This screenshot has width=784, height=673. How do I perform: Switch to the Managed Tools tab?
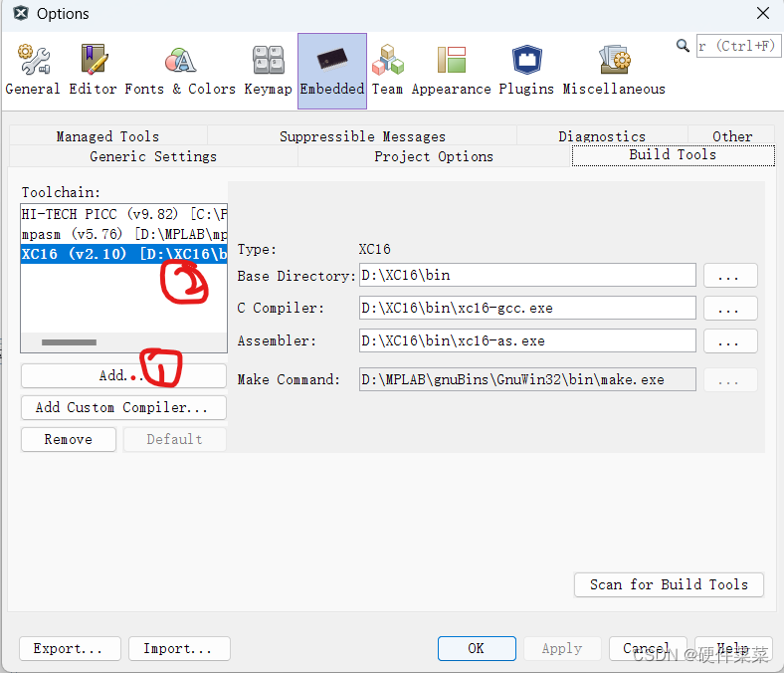coord(108,136)
